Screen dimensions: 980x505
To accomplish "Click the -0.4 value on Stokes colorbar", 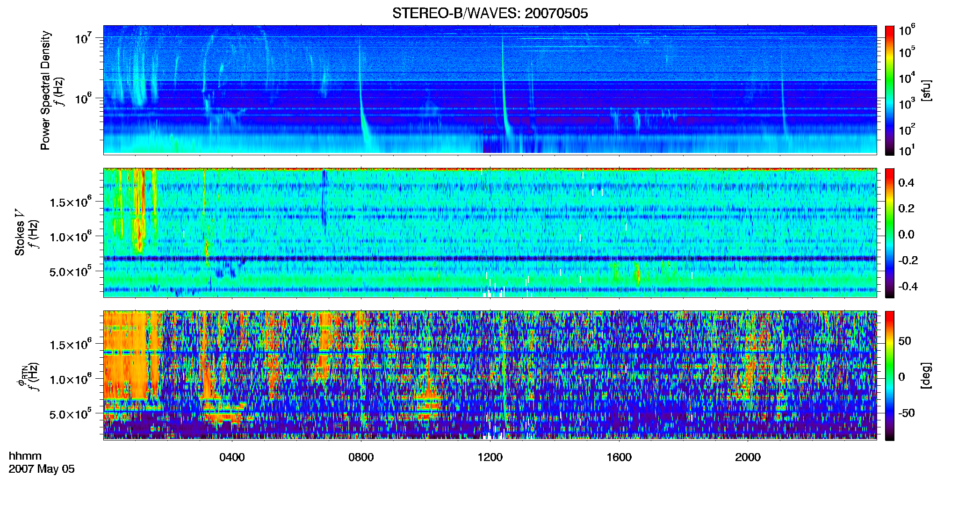I will click(908, 286).
